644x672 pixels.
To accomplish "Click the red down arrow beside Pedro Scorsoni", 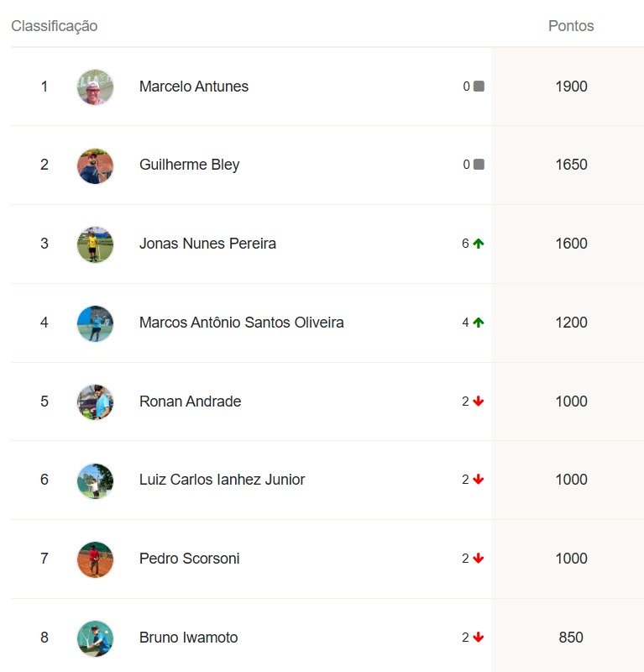I will click(x=479, y=559).
